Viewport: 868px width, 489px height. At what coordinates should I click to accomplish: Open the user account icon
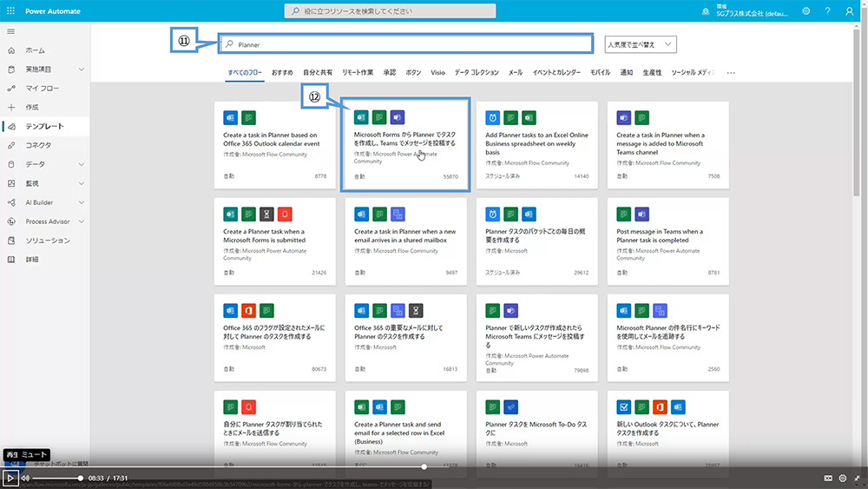(849, 11)
